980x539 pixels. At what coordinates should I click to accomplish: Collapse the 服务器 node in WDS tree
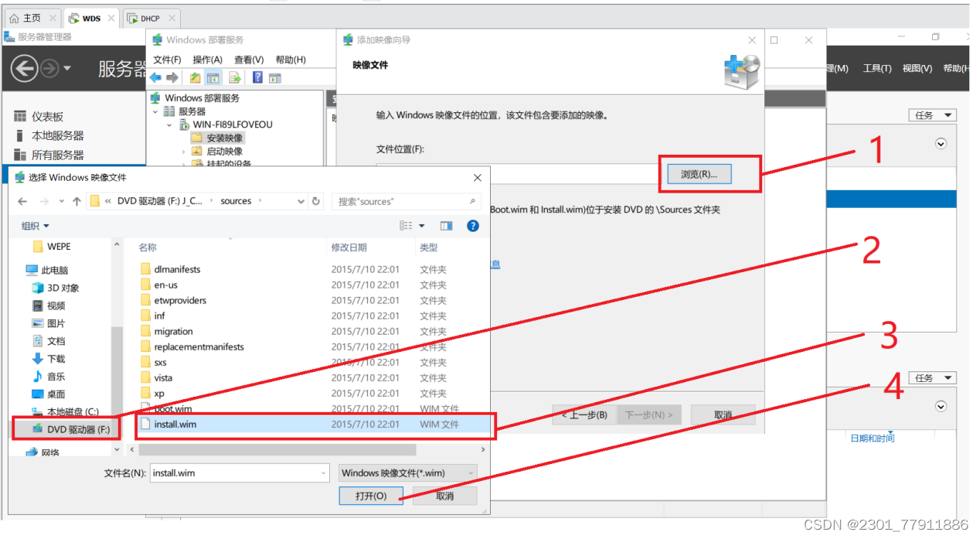(x=155, y=111)
